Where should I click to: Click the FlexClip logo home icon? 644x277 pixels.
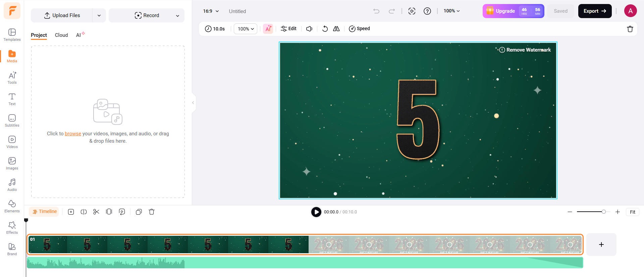coord(12,11)
